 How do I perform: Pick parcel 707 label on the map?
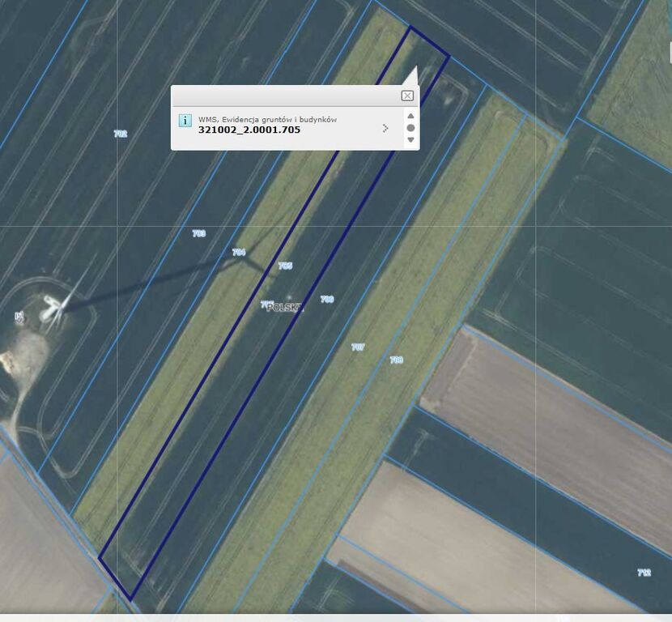click(x=357, y=347)
